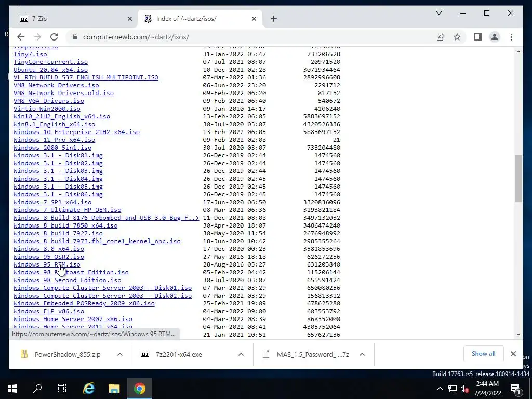Share this page via share icon
Screen dimensions: 532x399
click(441, 37)
